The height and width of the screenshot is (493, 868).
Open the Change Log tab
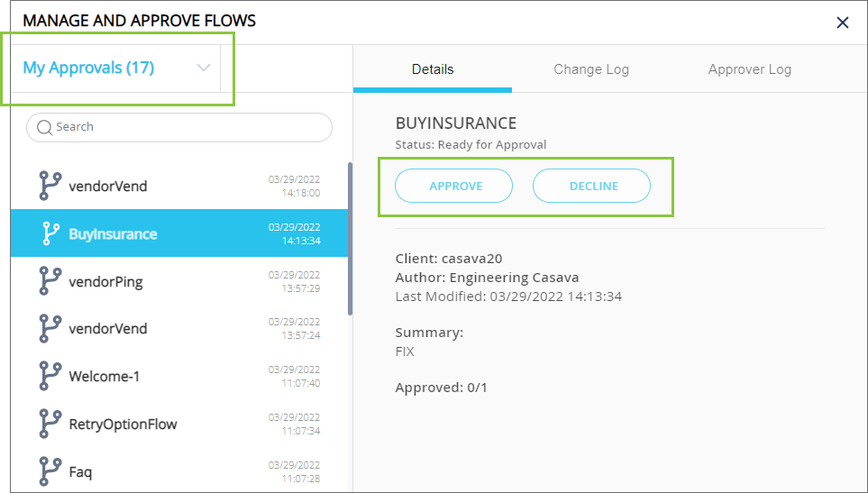tap(591, 69)
